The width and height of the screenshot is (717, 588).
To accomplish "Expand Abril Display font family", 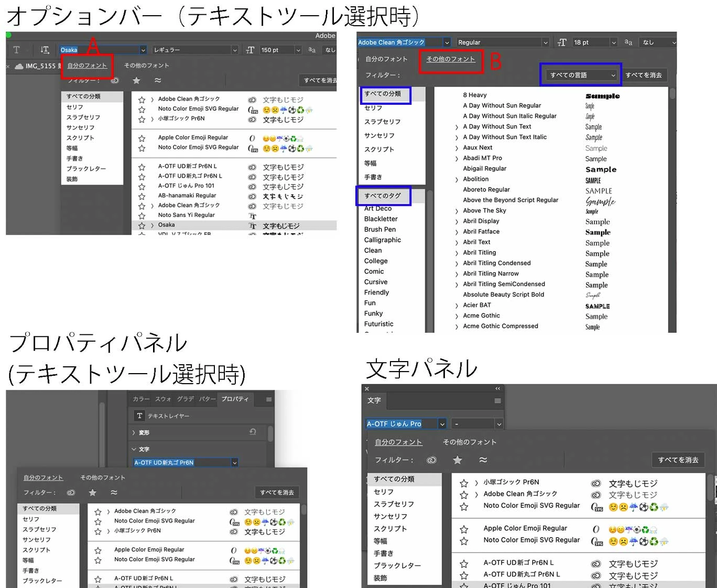I will (x=457, y=222).
